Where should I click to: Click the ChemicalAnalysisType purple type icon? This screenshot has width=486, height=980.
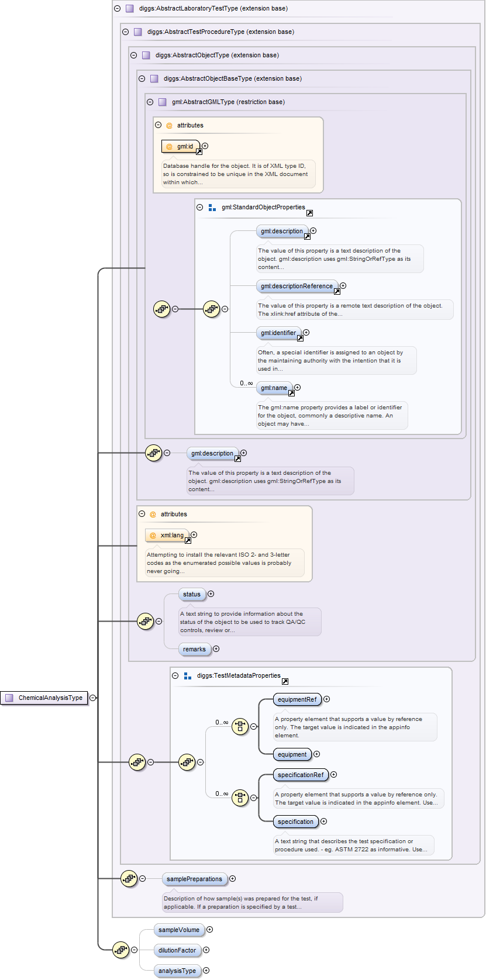pyautogui.click(x=9, y=698)
